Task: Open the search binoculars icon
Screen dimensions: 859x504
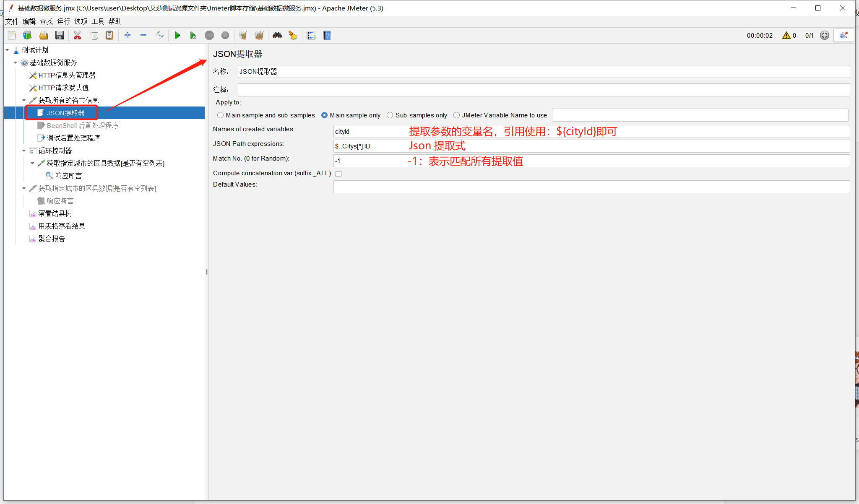Action: click(277, 35)
